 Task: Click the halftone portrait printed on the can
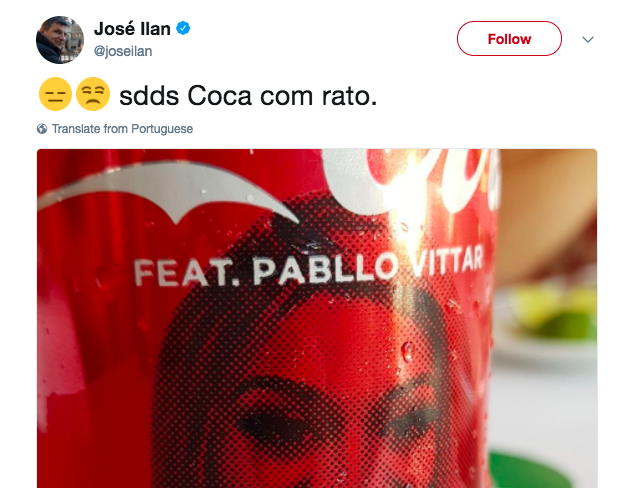point(319,364)
